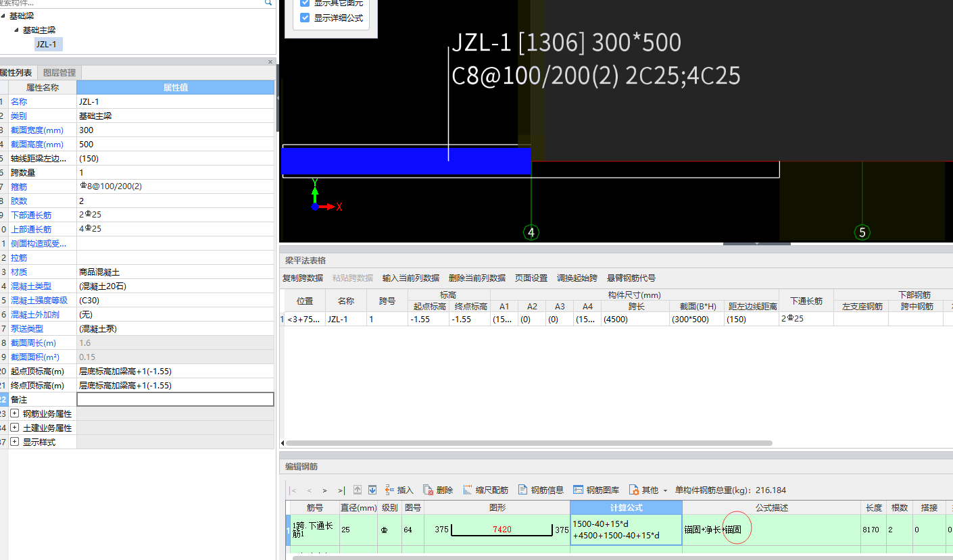
Task: Click 起点标高 cell -1.55 in beam table
Action: (x=429, y=319)
